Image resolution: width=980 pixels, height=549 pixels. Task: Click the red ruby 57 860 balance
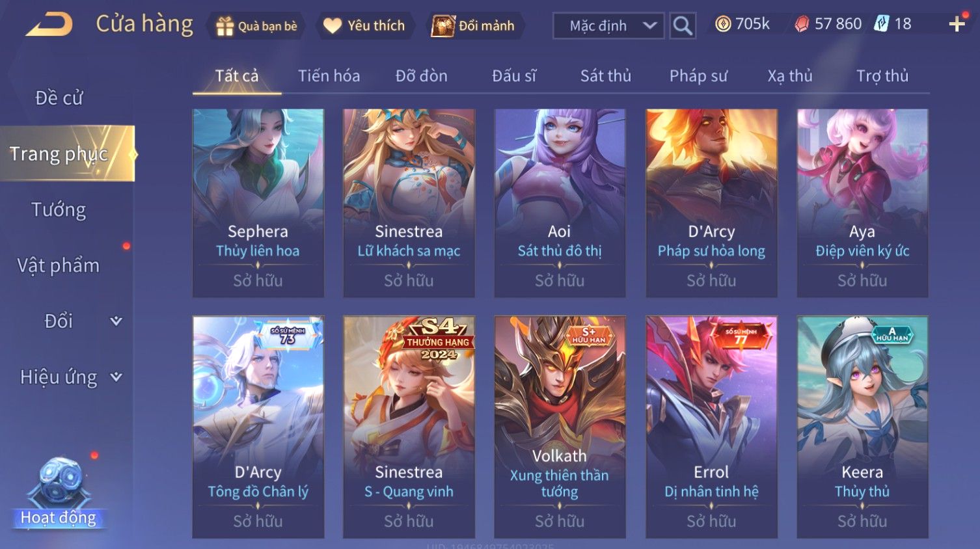[828, 24]
